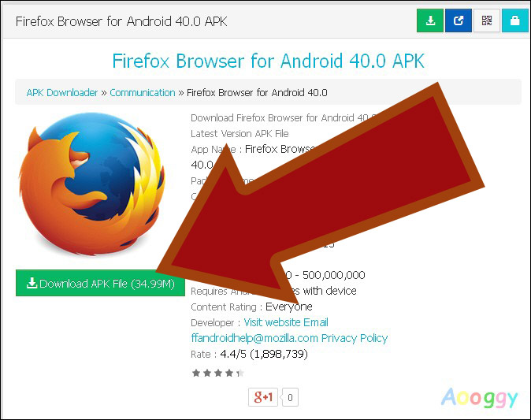
Task: Open the Visit website developer link
Action: pyautogui.click(x=272, y=322)
